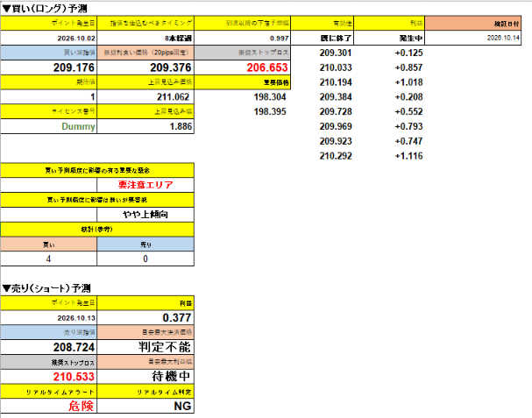Select the red 危険 alert cell
Screen dimensions: 532x418
[x=49, y=406]
